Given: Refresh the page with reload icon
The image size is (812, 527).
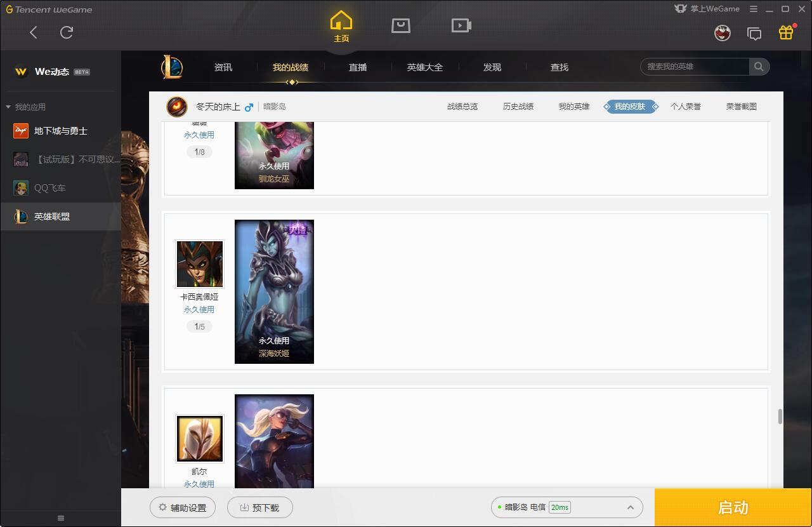Looking at the screenshot, I should click(x=67, y=32).
